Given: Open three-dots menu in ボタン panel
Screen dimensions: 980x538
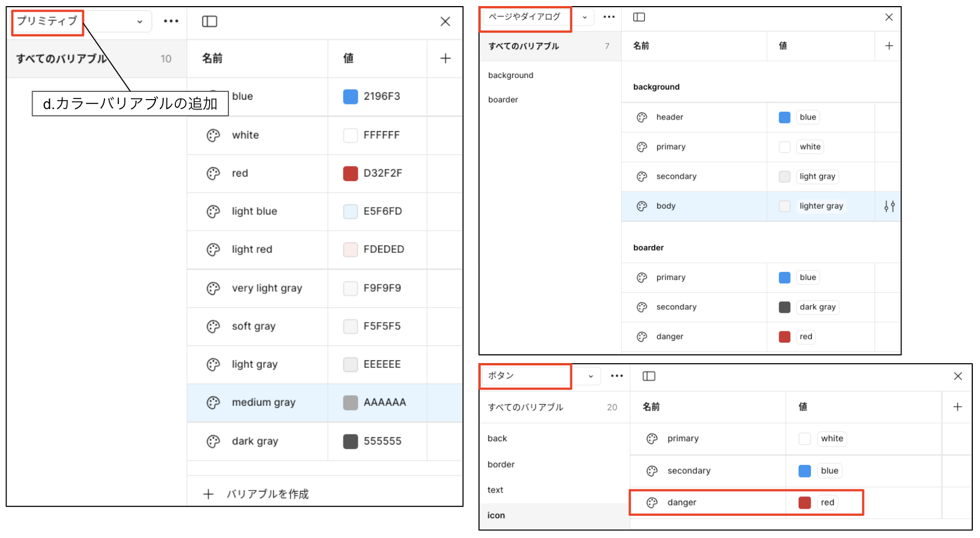Looking at the screenshot, I should [x=617, y=376].
